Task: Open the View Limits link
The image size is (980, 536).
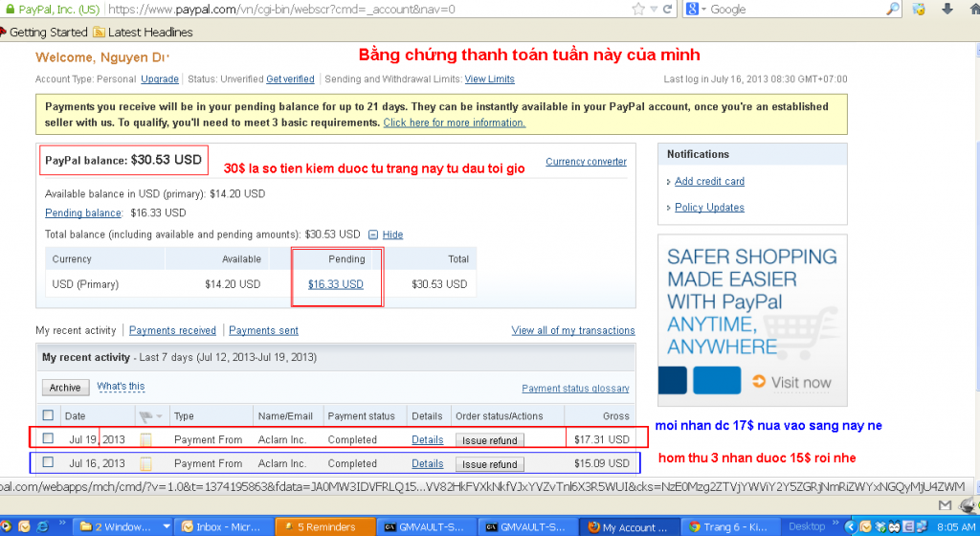Action: (x=489, y=79)
